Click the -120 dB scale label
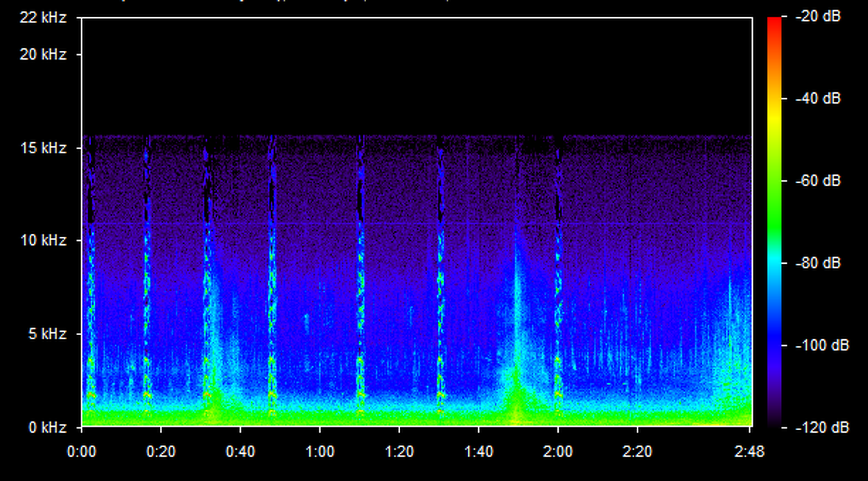 822,427
